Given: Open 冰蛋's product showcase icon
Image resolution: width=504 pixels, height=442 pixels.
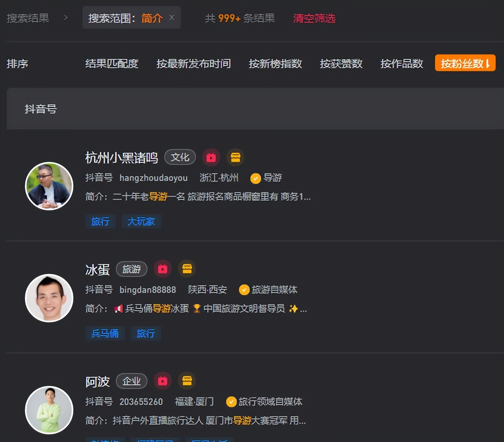Looking at the screenshot, I should click(x=187, y=269).
